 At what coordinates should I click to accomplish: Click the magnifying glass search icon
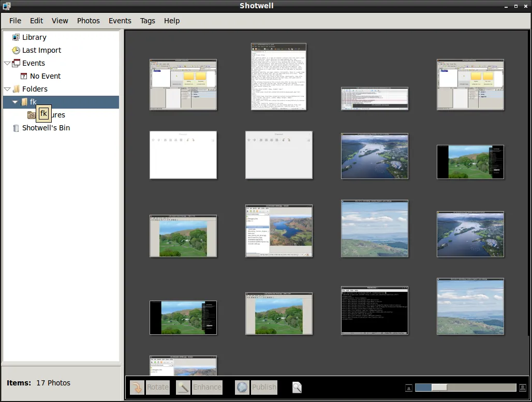coord(297,387)
